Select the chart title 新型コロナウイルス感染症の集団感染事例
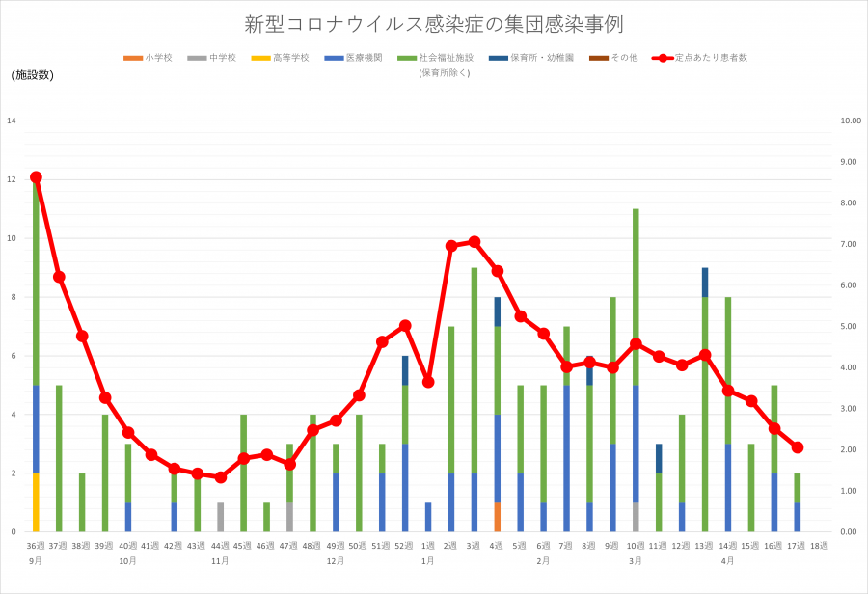The width and height of the screenshot is (868, 594). (434, 24)
